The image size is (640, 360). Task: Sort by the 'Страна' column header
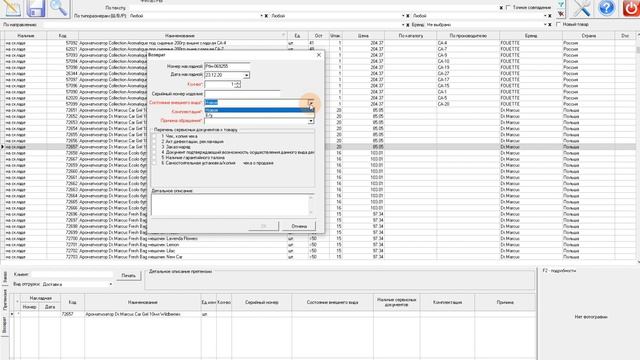click(x=589, y=36)
